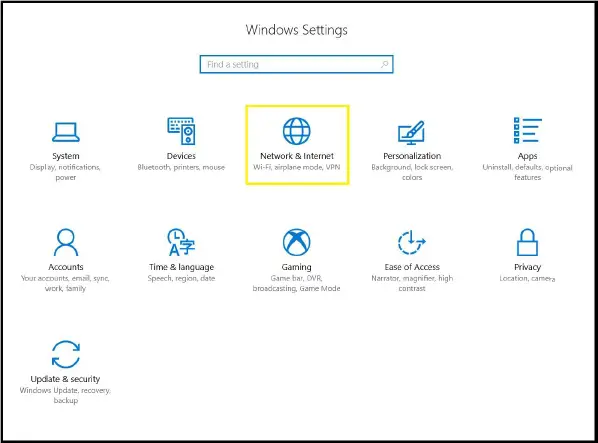This screenshot has width=598, height=443.
Task: Open the Gaming Xbox icon
Action: [x=297, y=242]
